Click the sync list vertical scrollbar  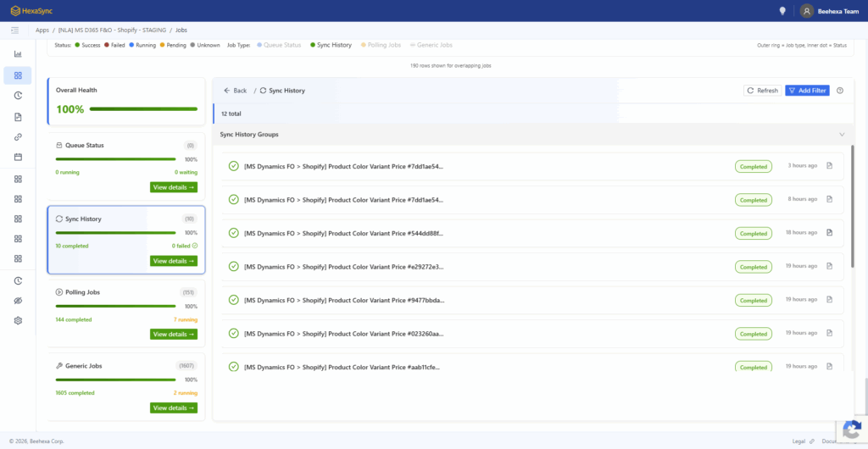click(x=852, y=206)
